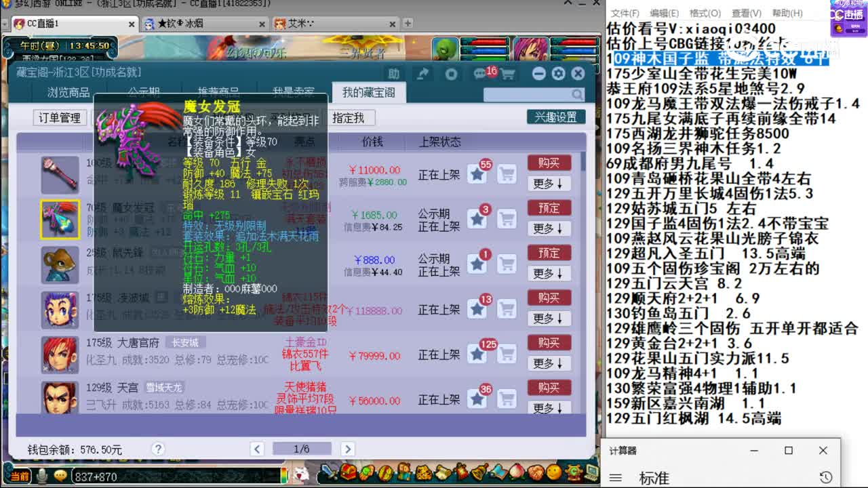Click the microphone icon in the chat bar
Viewport: 868px width, 488px height.
(x=42, y=476)
